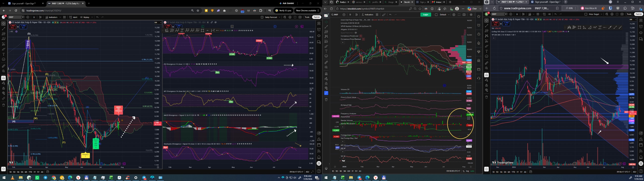The image size is (644, 181).
Task: Open Telegram from the left taskbar
Action: point(45,178)
